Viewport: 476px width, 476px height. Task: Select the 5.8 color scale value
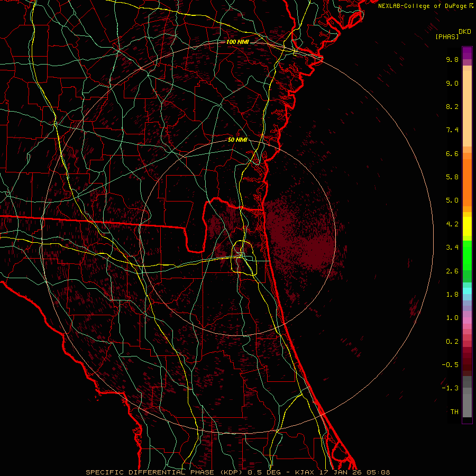click(x=452, y=177)
